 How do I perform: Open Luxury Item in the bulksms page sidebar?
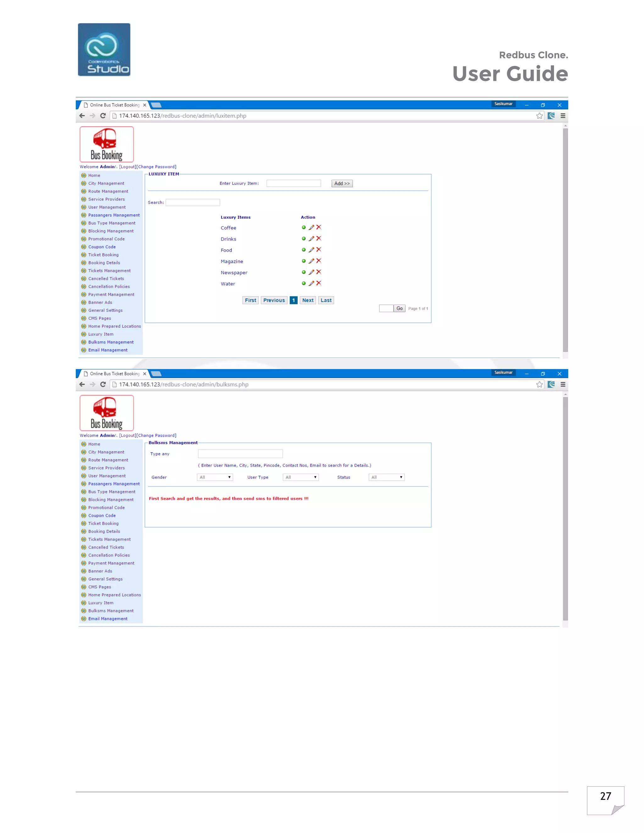101,603
